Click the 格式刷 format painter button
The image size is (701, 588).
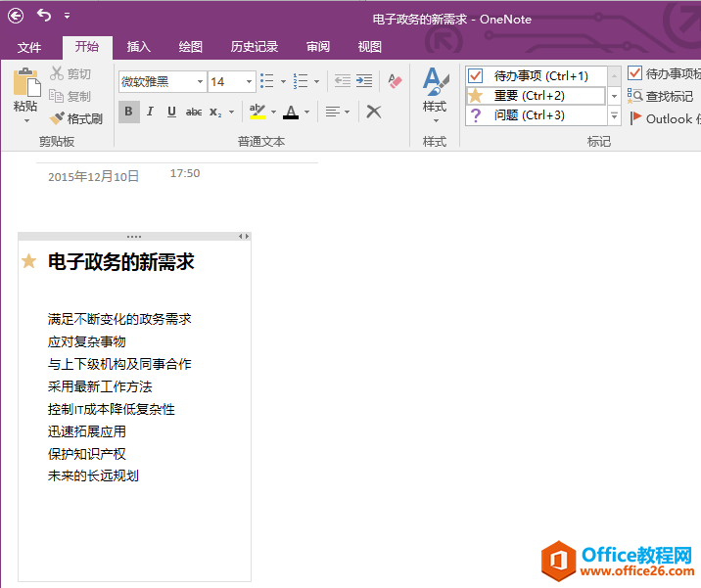[76, 118]
